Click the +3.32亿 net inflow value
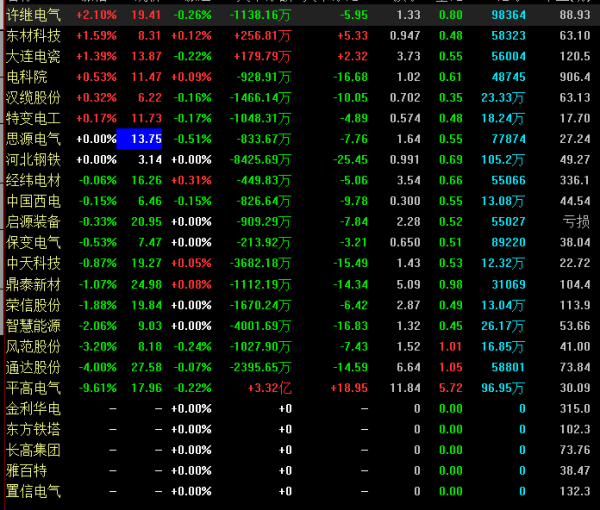This screenshot has height=510, width=600. (270, 388)
